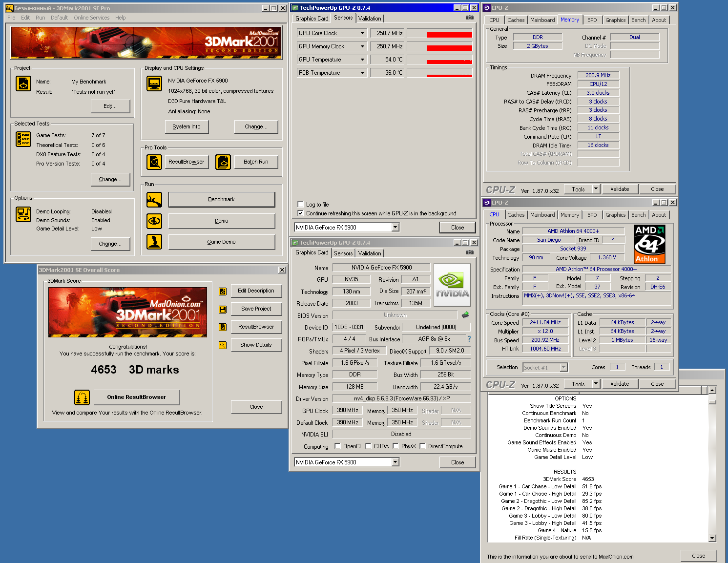Click the question mark beside Bus Interface

point(469,339)
